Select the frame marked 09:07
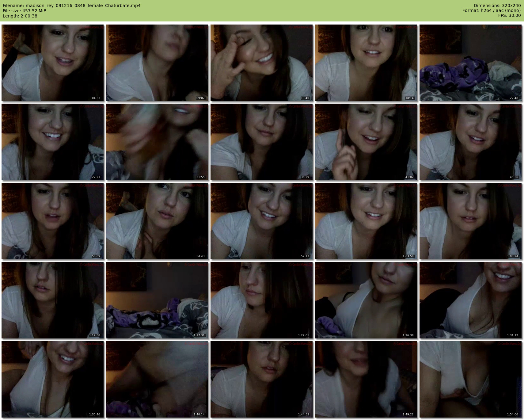 coord(157,63)
